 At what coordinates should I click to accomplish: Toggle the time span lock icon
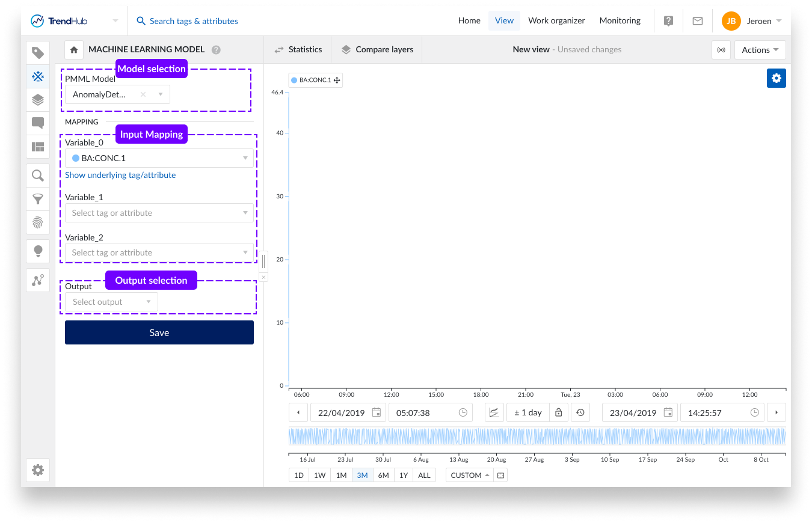558,412
